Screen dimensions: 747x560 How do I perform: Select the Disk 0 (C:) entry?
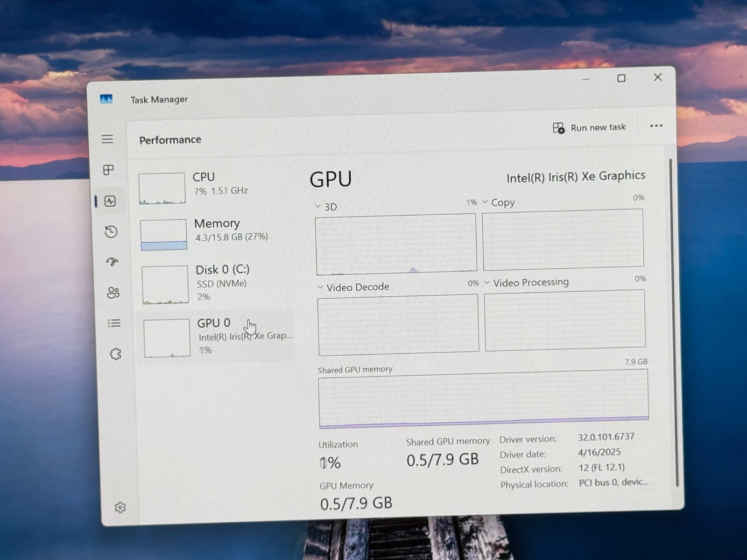pos(218,284)
